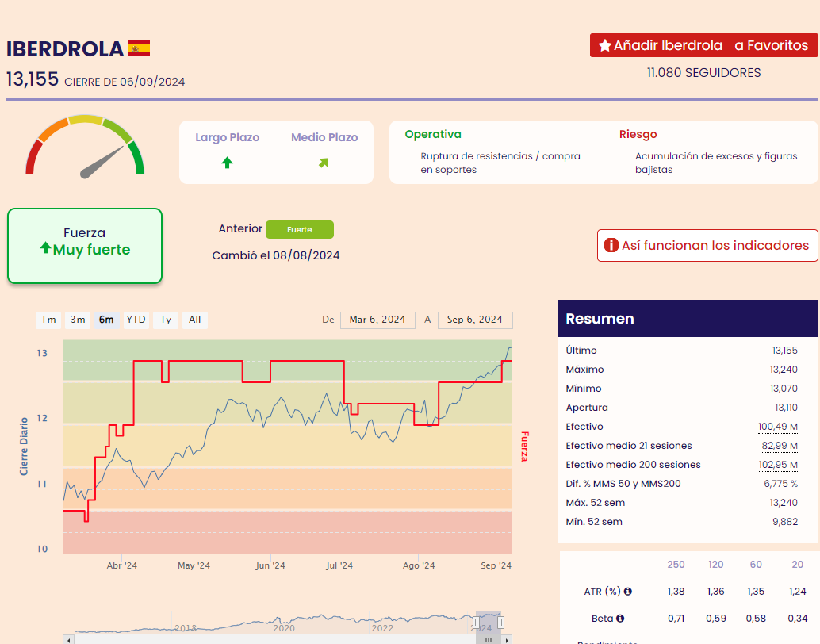Viewport: 820px width, 644px height.
Task: Click the Riesgo heading
Action: click(x=638, y=135)
